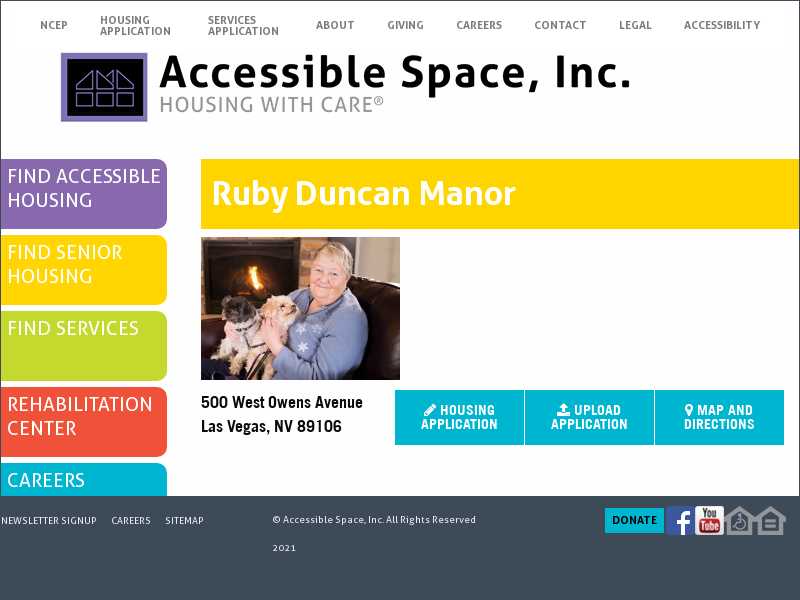Viewport: 800px width, 600px height.
Task: Open the Accessibility page link
Action: (x=722, y=25)
